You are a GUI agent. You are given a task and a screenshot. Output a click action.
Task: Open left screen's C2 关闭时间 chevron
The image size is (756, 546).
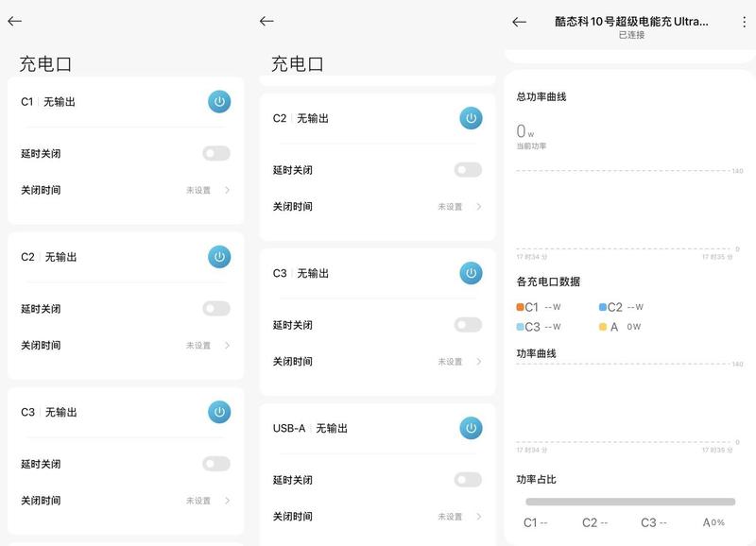coord(227,345)
